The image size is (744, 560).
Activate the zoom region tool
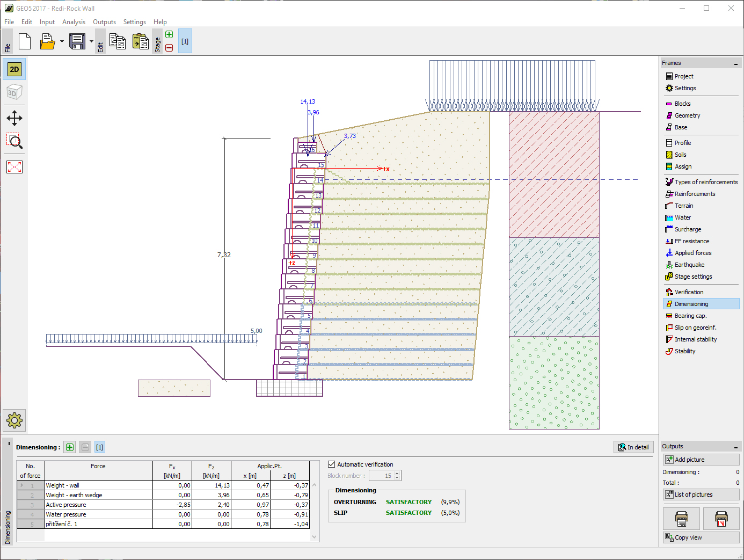pyautogui.click(x=14, y=142)
